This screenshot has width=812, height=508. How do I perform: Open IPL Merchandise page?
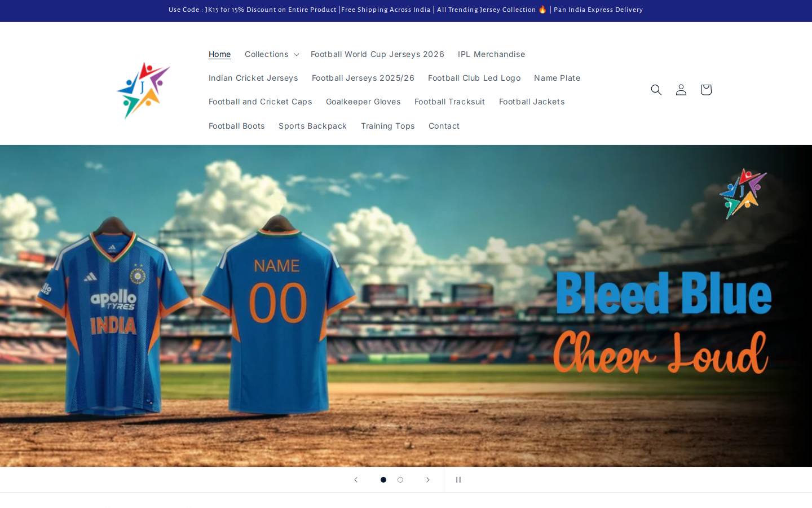tap(491, 54)
